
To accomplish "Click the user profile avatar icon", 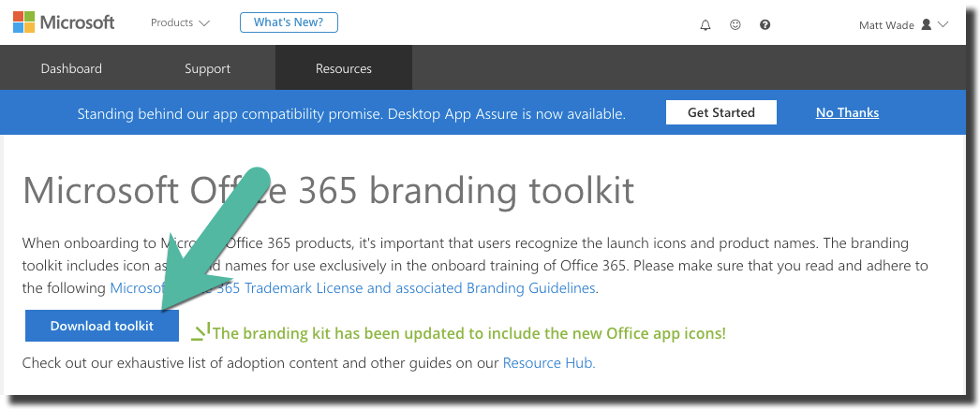I will (927, 24).
